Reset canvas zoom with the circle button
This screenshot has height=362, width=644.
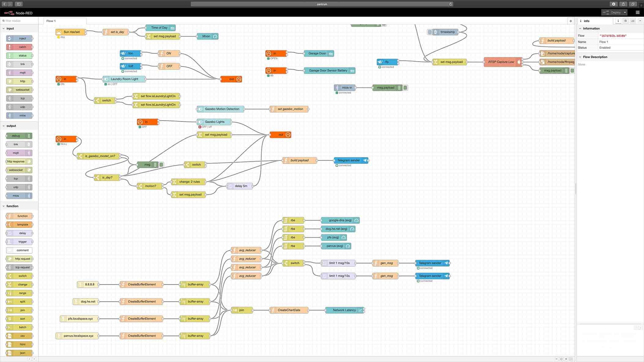point(561,359)
